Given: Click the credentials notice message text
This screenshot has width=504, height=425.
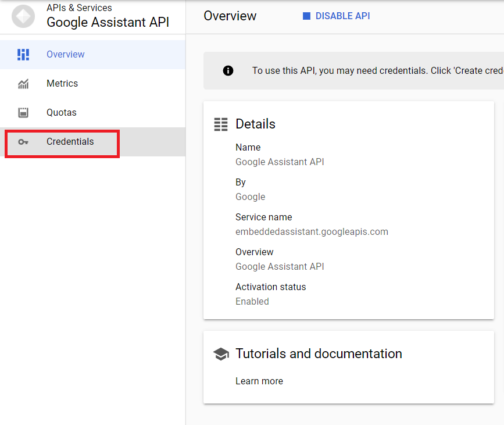Looking at the screenshot, I should click(x=378, y=70).
